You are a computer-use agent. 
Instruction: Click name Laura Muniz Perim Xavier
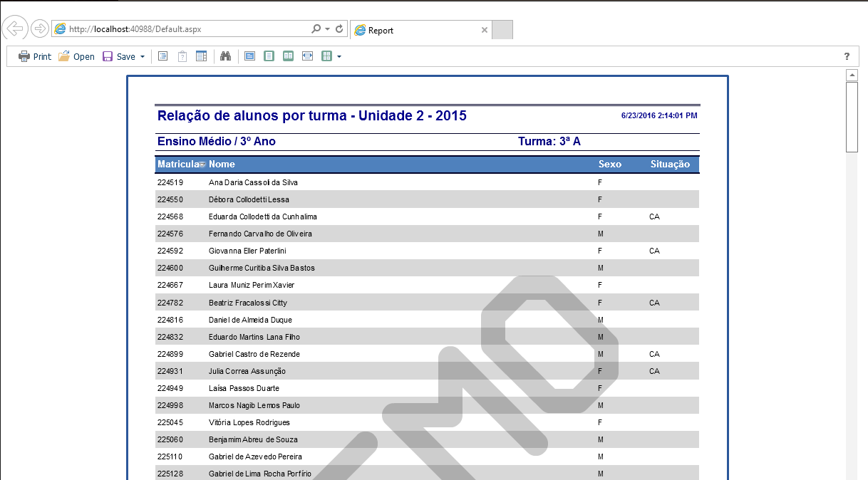click(252, 285)
